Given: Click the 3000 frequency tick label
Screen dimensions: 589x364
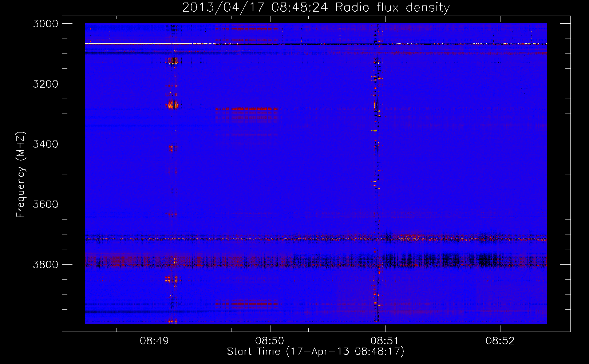Looking at the screenshot, I should tap(46, 24).
